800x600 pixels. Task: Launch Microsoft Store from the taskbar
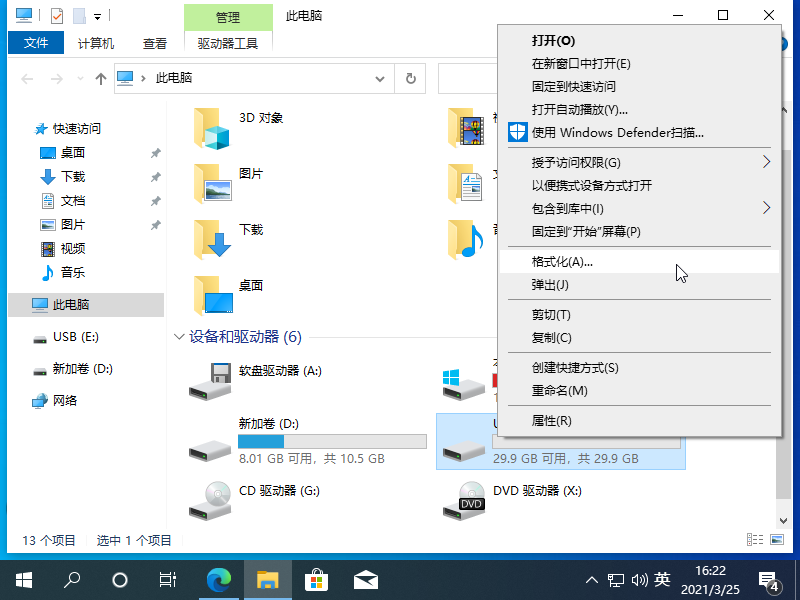[316, 578]
